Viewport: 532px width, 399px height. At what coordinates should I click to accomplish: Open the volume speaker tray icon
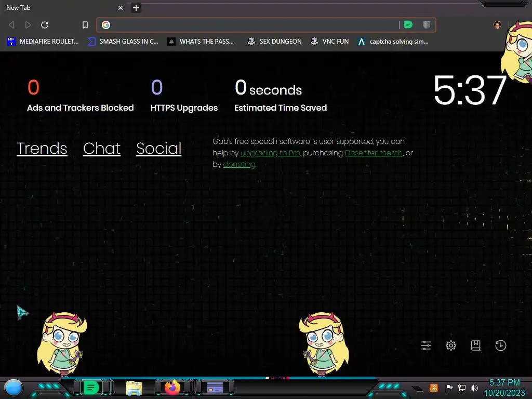click(x=474, y=388)
